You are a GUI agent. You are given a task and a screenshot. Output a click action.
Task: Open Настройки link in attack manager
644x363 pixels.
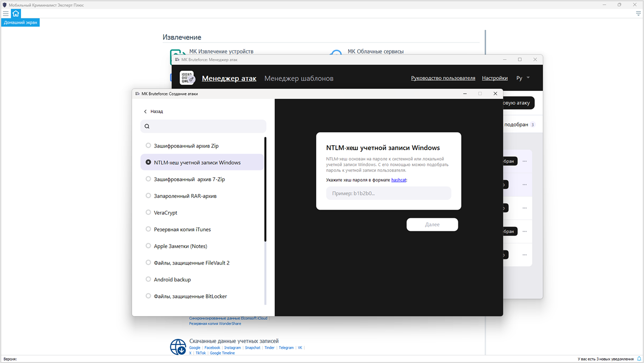tap(495, 78)
